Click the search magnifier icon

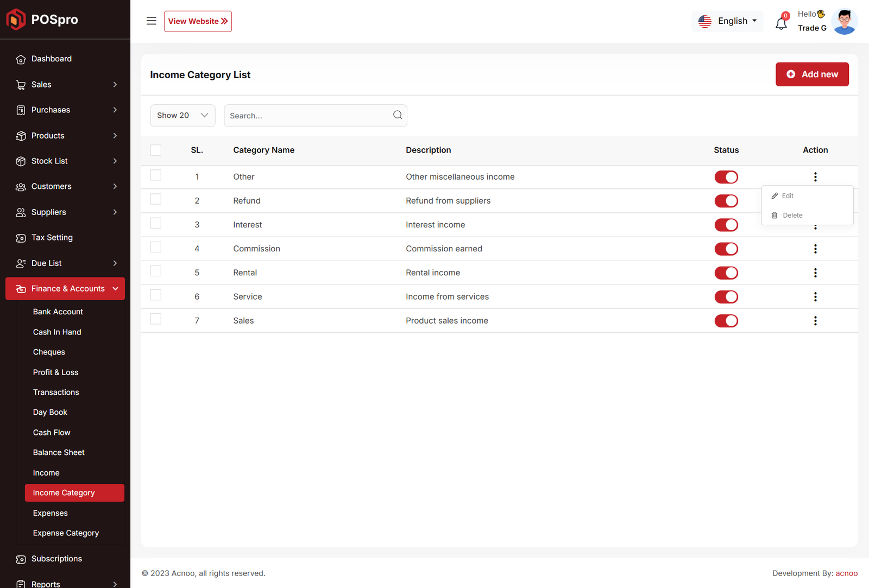[398, 115]
